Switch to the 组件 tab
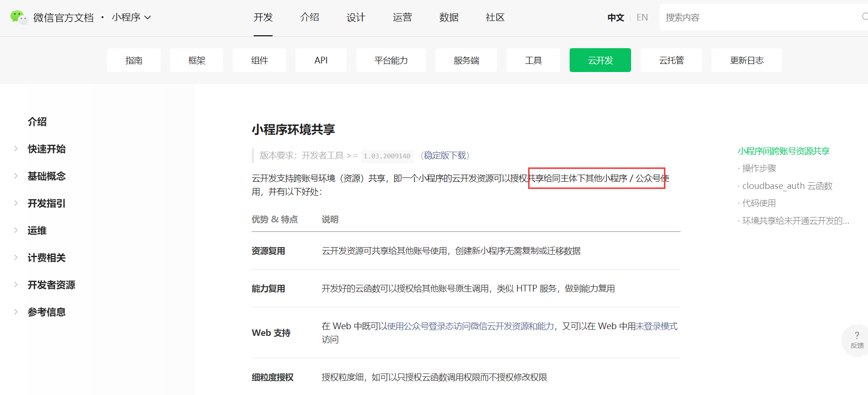 coord(259,60)
